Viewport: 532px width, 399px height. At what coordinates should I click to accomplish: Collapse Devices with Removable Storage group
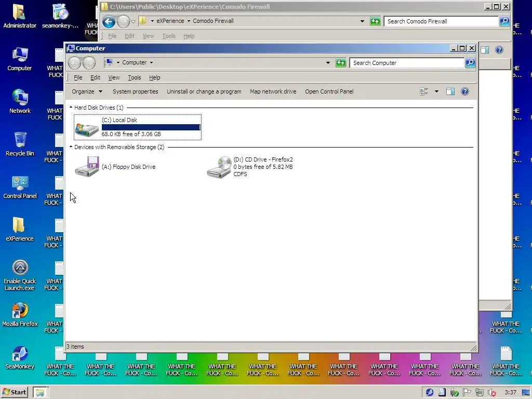click(x=71, y=147)
